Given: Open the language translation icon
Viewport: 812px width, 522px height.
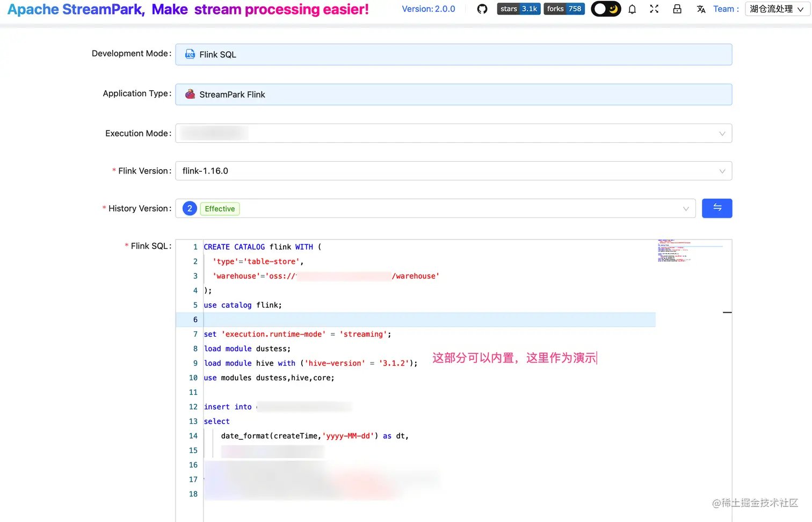Looking at the screenshot, I should (701, 9).
